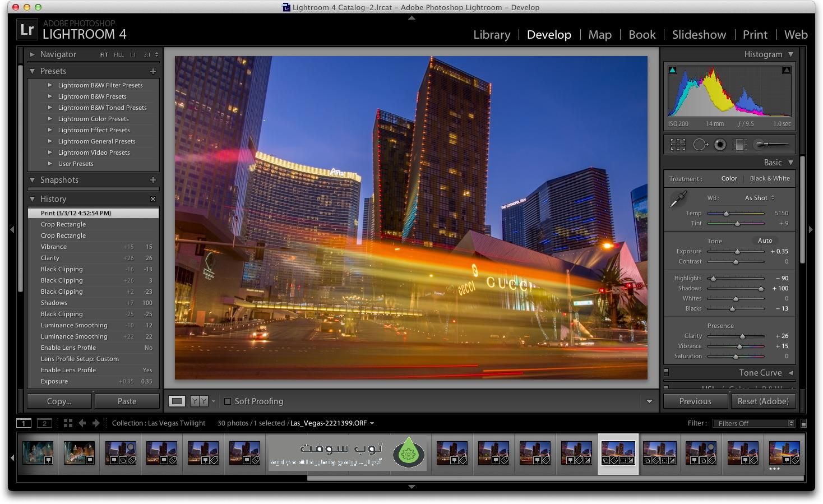Viewport: 823px width, 504px height.
Task: Click the Previous button
Action: click(x=695, y=401)
